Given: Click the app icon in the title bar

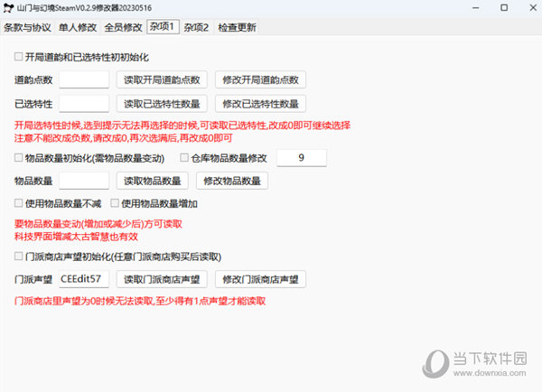Looking at the screenshot, I should [8, 7].
